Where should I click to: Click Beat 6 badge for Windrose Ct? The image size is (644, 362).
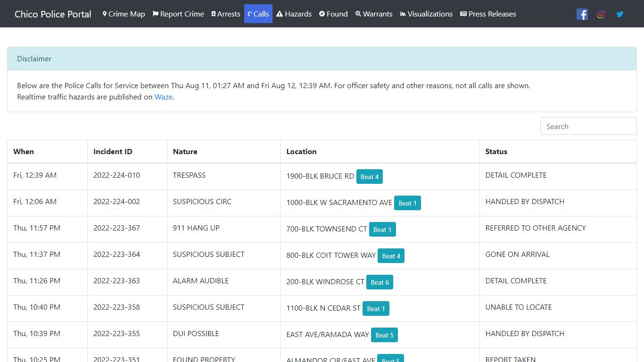[380, 282]
